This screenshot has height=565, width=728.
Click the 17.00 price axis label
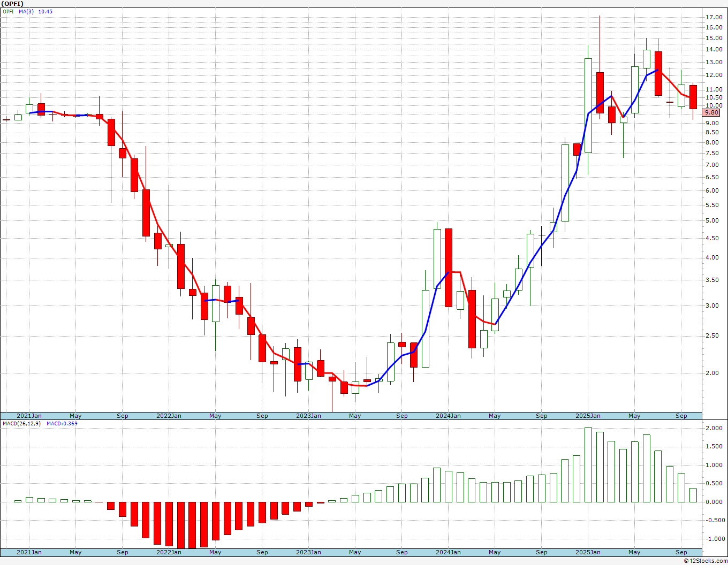[714, 18]
